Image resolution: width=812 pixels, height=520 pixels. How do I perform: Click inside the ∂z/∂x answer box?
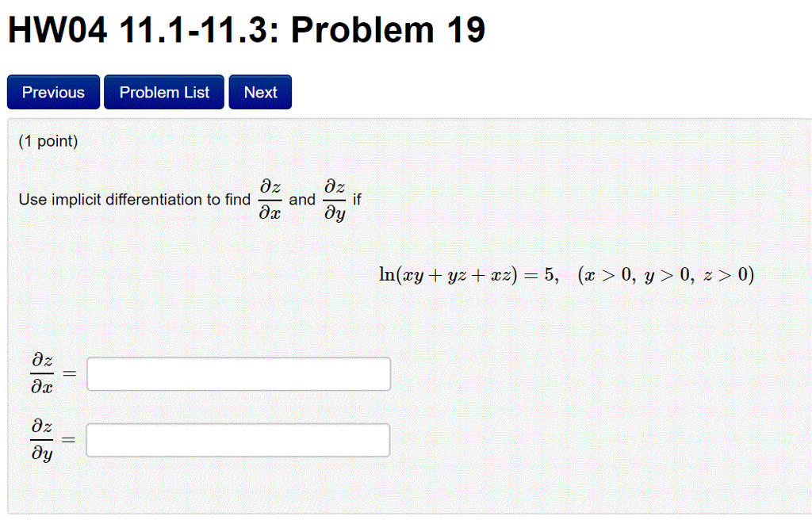pyautogui.click(x=238, y=373)
